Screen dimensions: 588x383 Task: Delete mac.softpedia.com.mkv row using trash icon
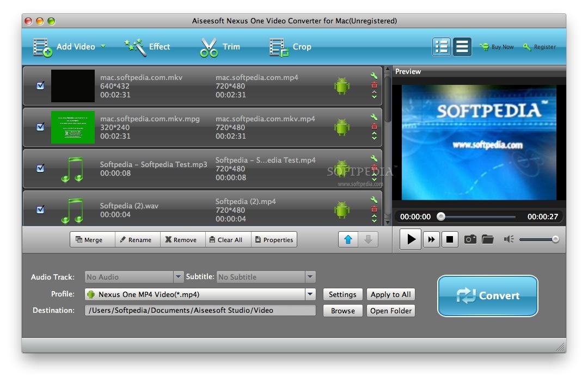coord(374,85)
